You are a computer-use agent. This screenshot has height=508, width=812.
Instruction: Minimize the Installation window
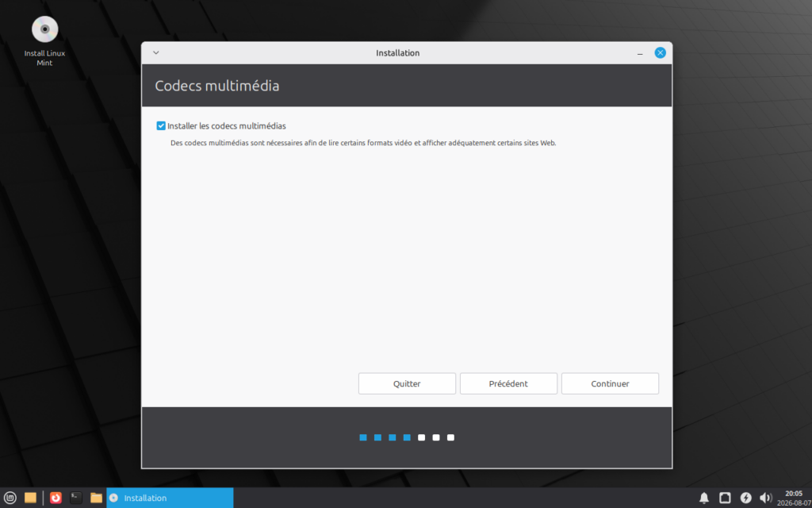tap(641, 53)
